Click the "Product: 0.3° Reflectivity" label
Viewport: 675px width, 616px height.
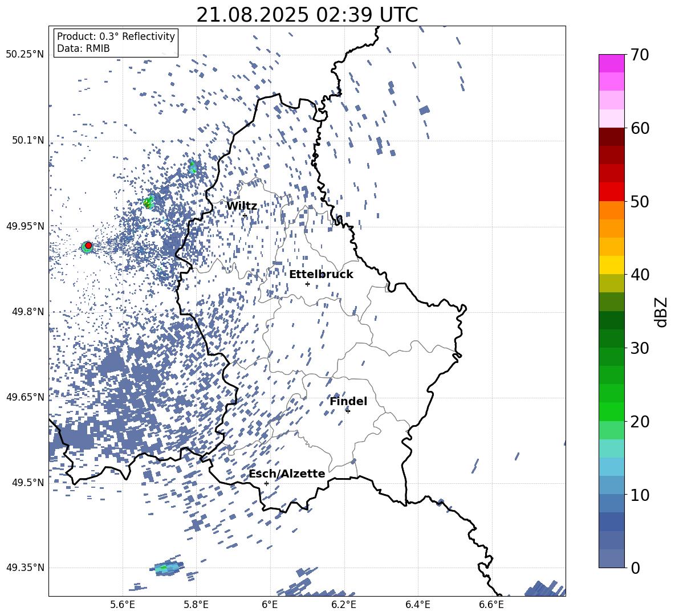point(116,36)
